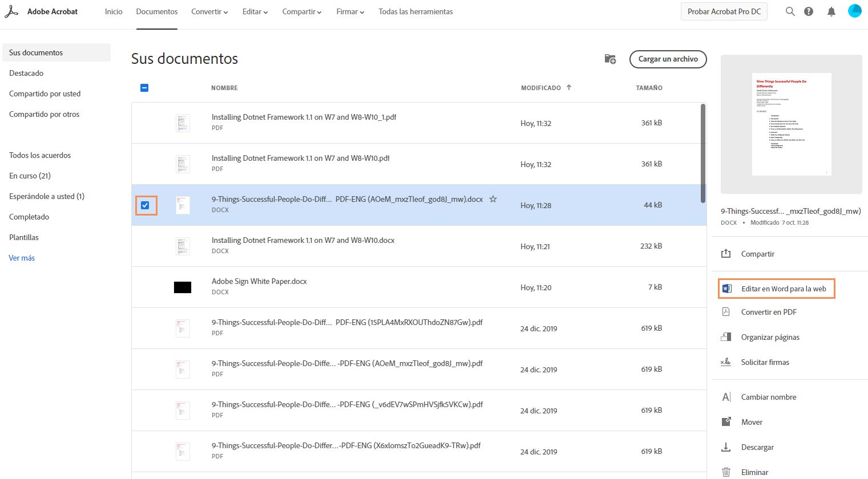Image resolution: width=868 pixels, height=479 pixels.
Task: Click the Cargar un archivo button
Action: pos(668,59)
